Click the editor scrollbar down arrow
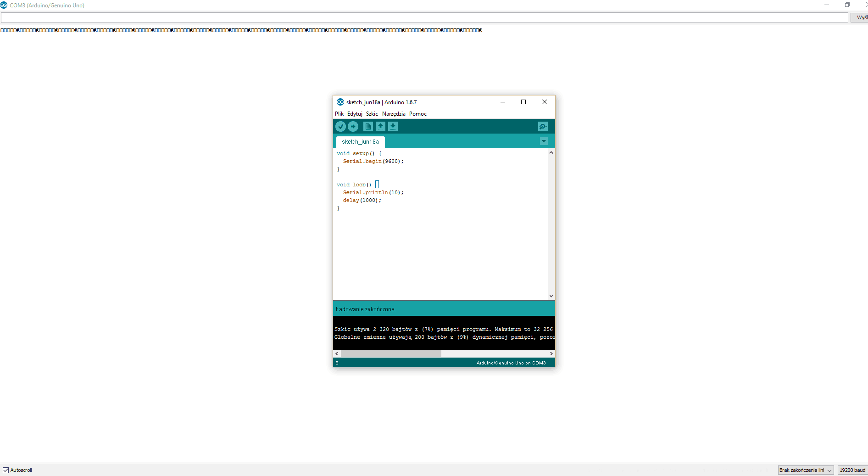868x476 pixels. coord(551,296)
